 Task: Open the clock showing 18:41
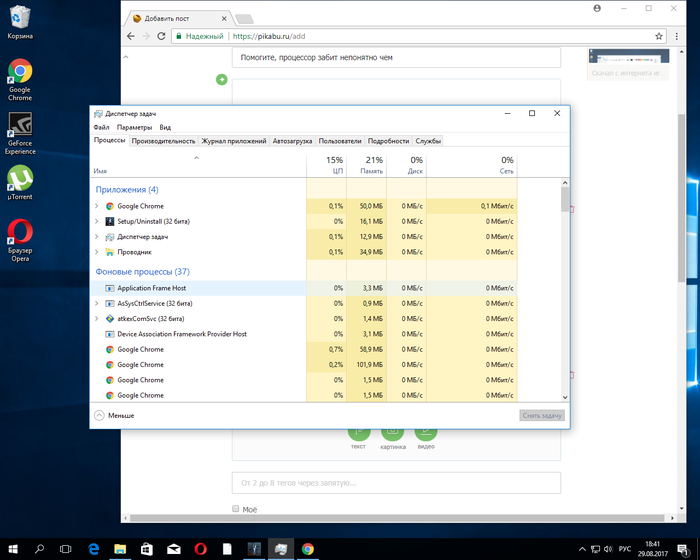(652, 549)
